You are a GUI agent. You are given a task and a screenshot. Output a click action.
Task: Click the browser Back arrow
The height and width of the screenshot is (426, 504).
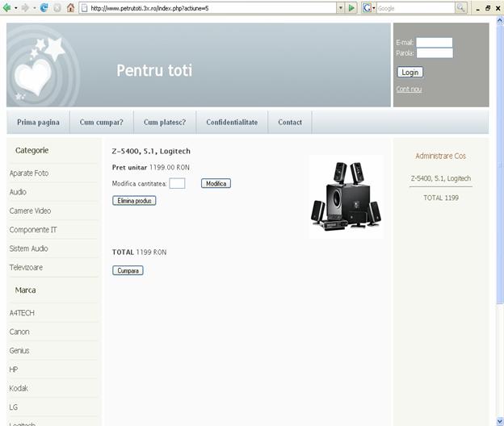click(x=6, y=7)
